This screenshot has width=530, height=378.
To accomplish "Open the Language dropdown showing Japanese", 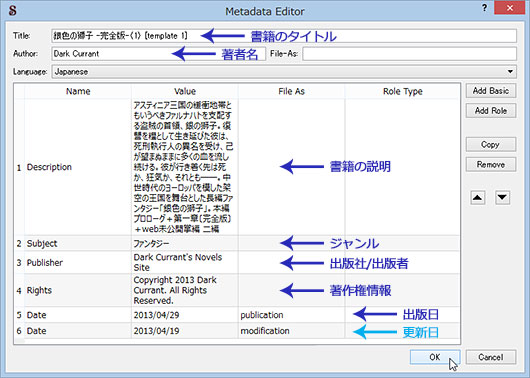I will (x=284, y=72).
